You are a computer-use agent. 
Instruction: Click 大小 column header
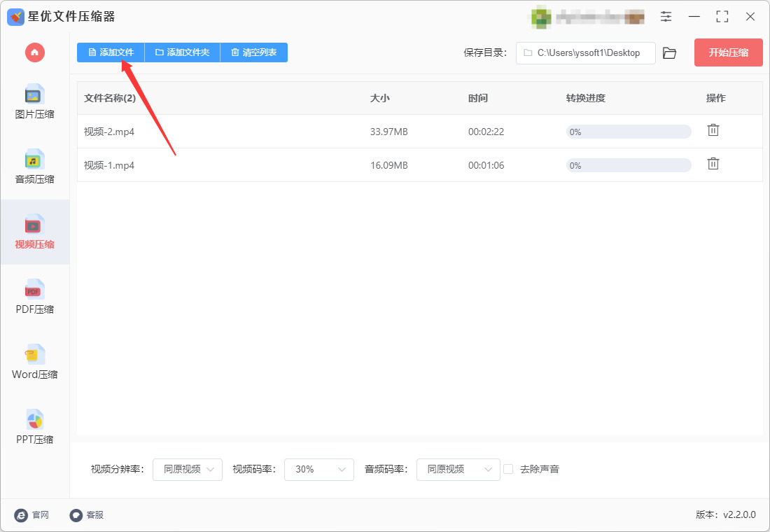coord(379,98)
